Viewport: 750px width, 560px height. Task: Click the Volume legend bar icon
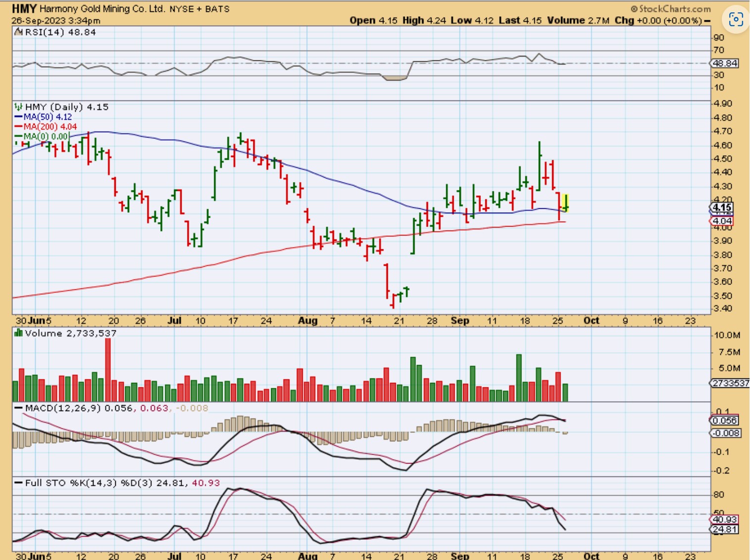[18, 333]
